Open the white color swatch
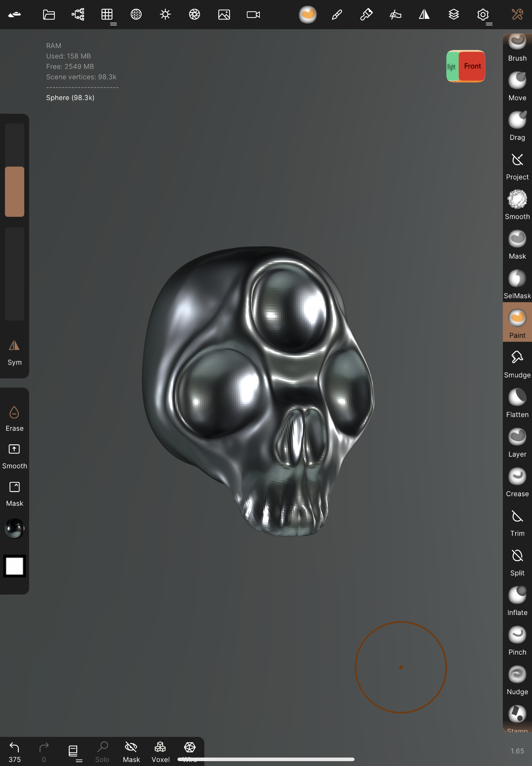 pos(14,566)
